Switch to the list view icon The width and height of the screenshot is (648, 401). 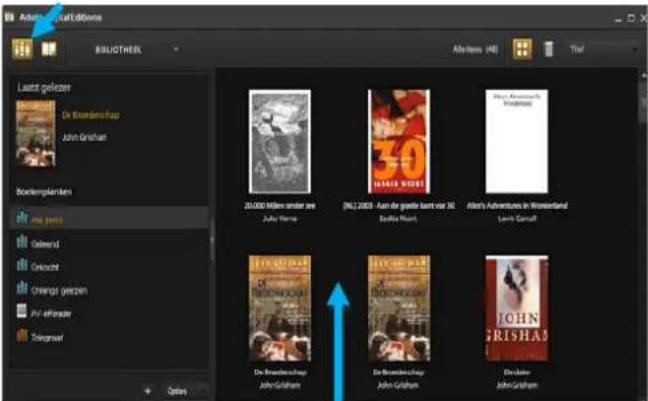[x=548, y=49]
